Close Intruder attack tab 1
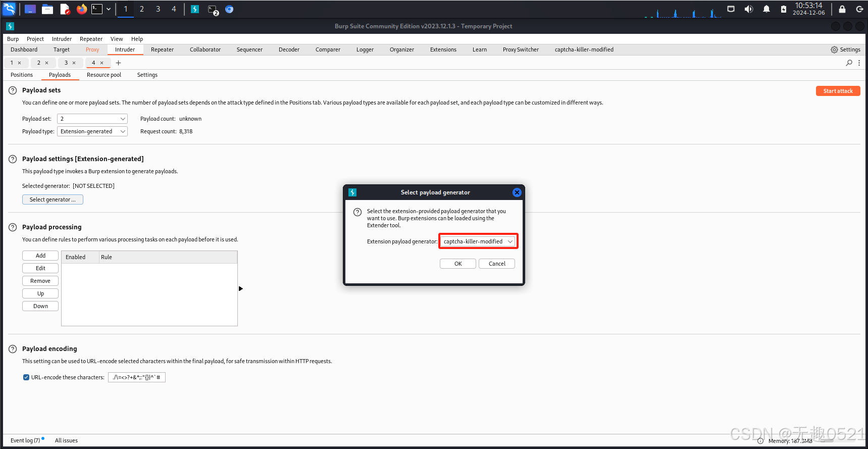Image resolution: width=868 pixels, height=449 pixels. pos(20,63)
